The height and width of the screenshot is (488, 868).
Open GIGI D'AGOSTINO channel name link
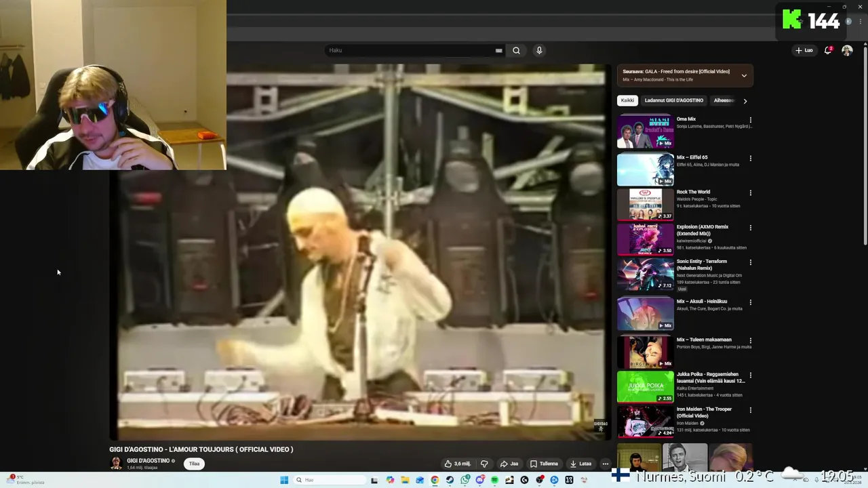(148, 461)
